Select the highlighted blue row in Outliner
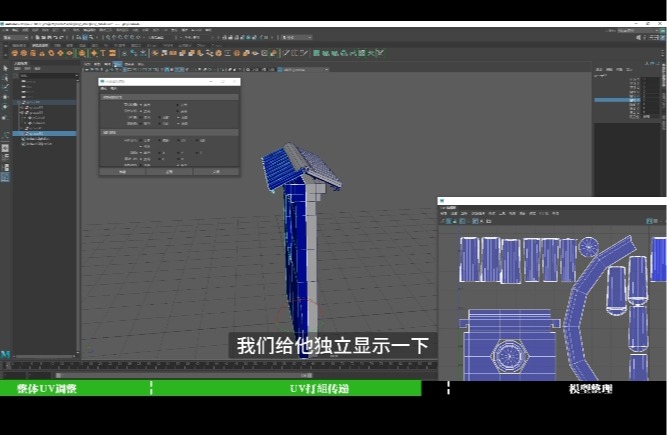Image resolution: width=667 pixels, height=435 pixels. click(x=45, y=134)
